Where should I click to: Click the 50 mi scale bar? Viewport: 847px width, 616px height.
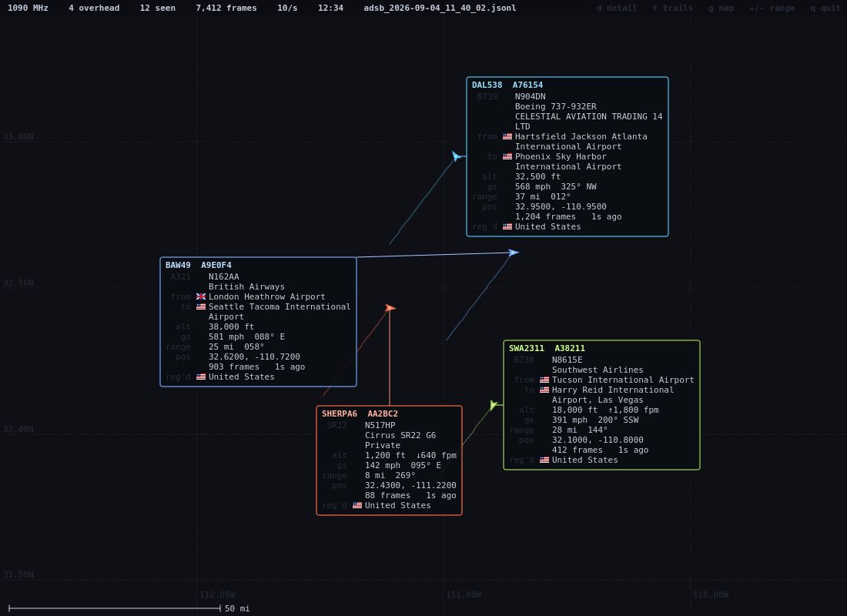click(x=115, y=608)
